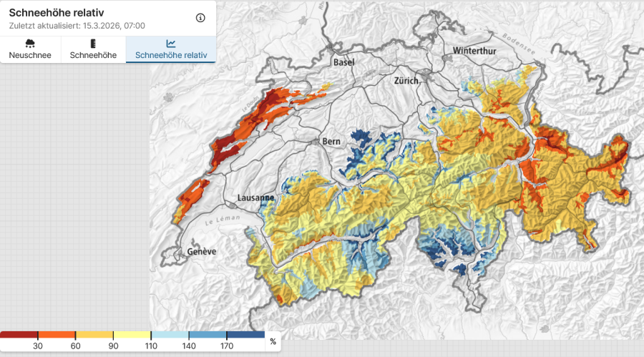The width and height of the screenshot is (644, 357).
Task: Click the ruler icon above Schneehöhe
Action: 93,44
